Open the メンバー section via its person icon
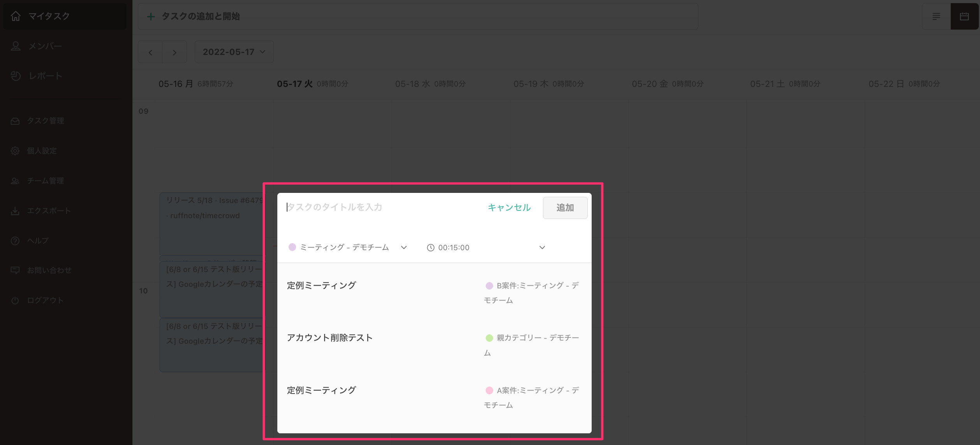980x445 pixels. click(16, 46)
